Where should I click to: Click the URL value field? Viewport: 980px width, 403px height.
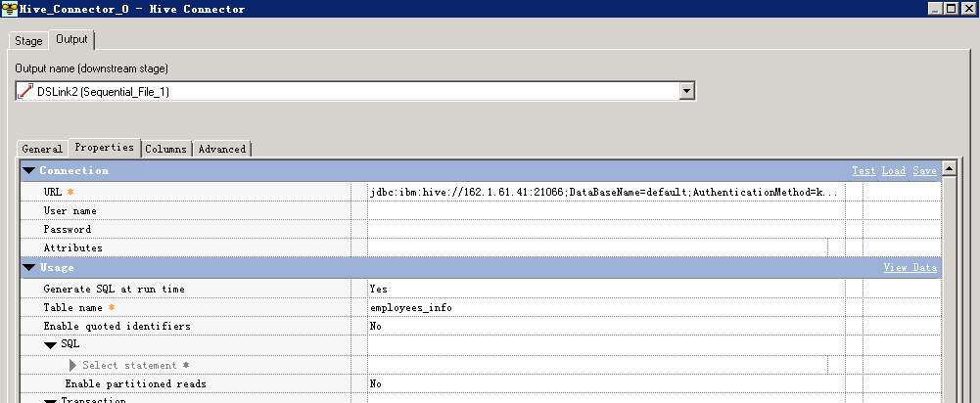click(x=606, y=192)
